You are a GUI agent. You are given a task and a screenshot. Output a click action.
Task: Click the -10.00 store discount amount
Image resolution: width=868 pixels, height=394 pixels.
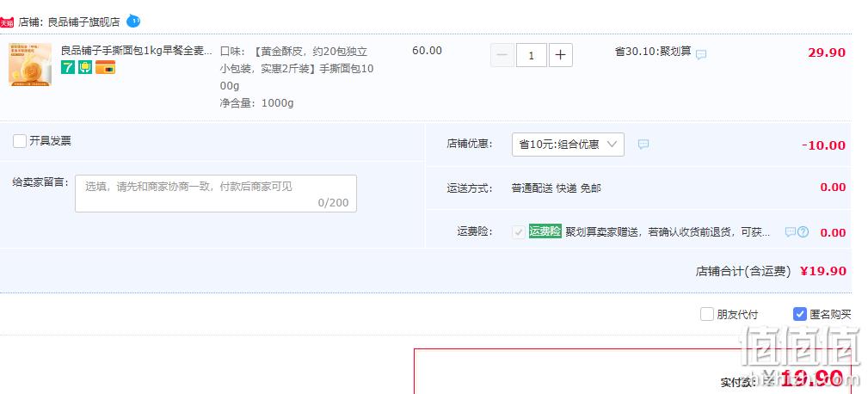[x=824, y=145]
